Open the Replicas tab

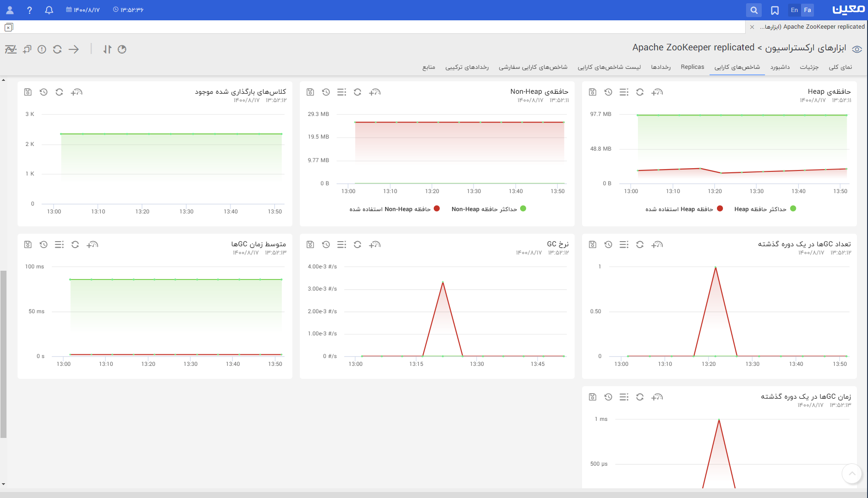(x=692, y=67)
